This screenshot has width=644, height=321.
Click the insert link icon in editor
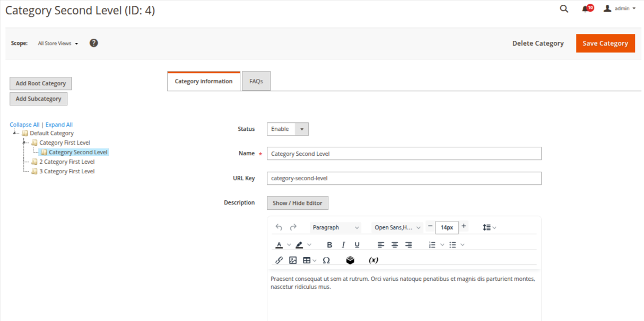point(279,260)
